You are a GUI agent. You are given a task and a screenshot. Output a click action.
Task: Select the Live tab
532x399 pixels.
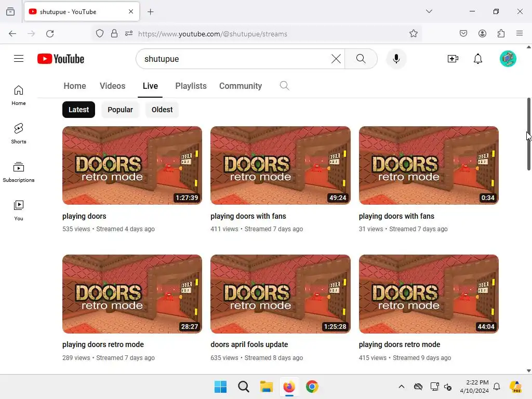point(150,86)
